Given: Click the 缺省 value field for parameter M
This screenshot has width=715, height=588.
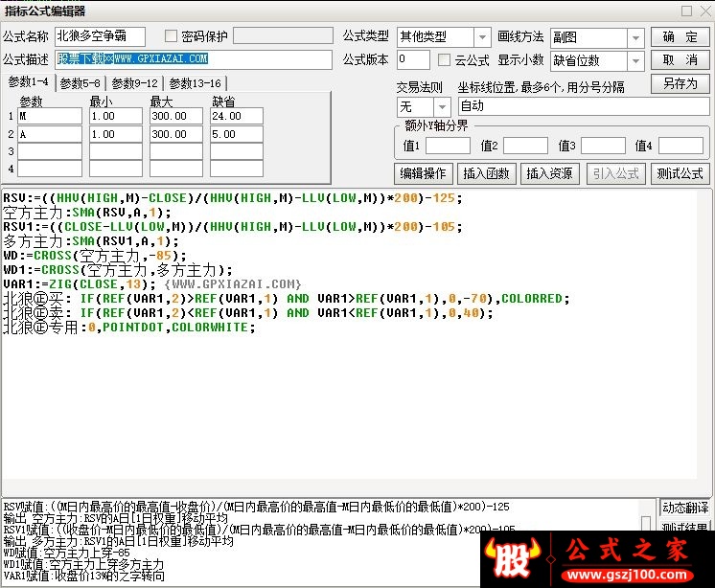Looking at the screenshot, I should click(236, 116).
